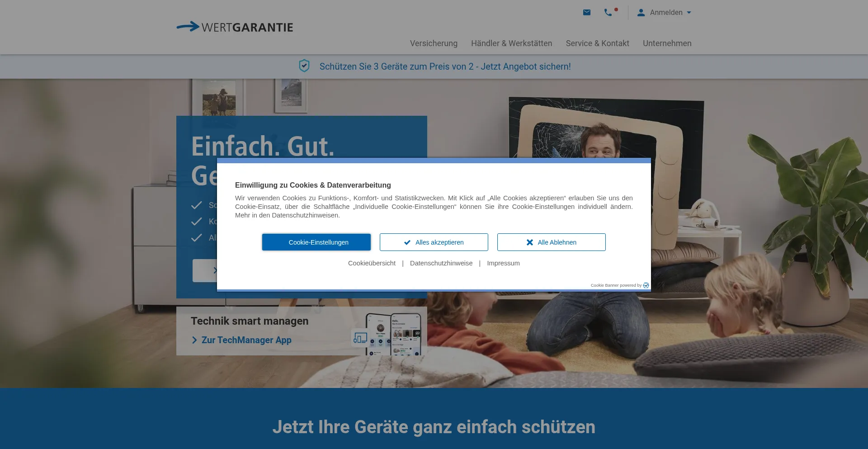Click the user profile icon beside Anmelden
The height and width of the screenshot is (449, 868).
point(641,13)
